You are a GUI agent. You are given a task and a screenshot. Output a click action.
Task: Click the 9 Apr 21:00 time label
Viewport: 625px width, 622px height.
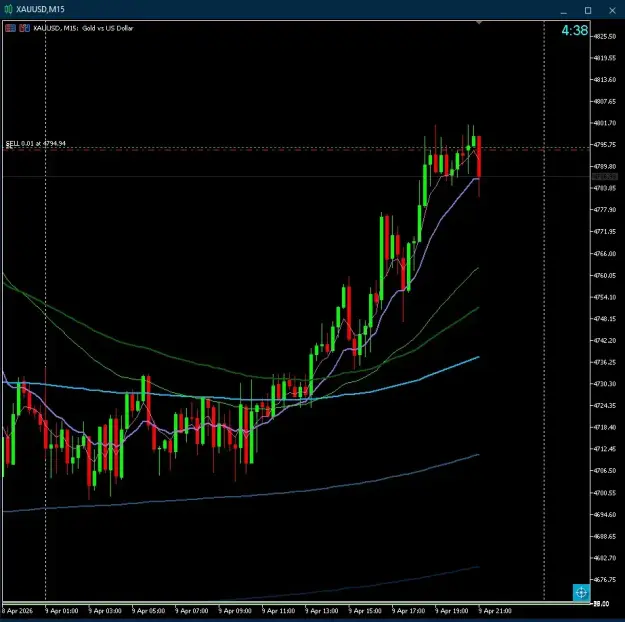(495, 611)
